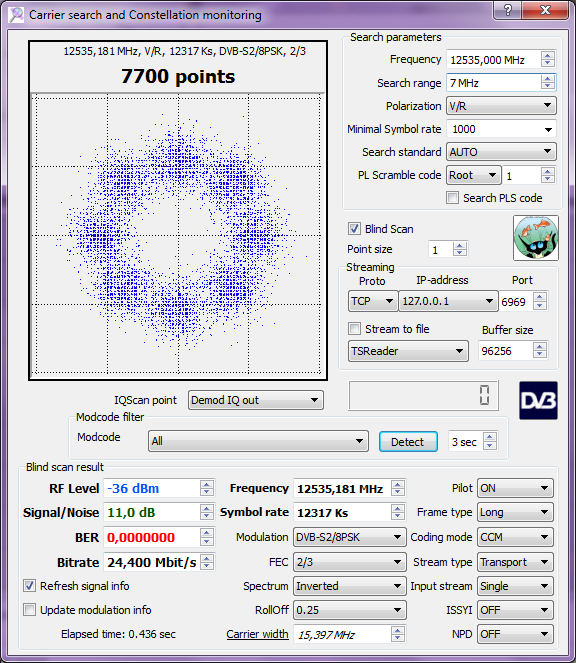This screenshot has width=576, height=663.
Task: Click the Carrier width link
Action: tap(257, 634)
